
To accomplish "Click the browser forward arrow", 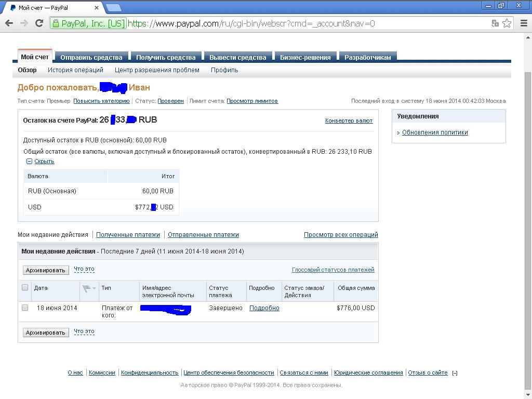I will pyautogui.click(x=24, y=23).
